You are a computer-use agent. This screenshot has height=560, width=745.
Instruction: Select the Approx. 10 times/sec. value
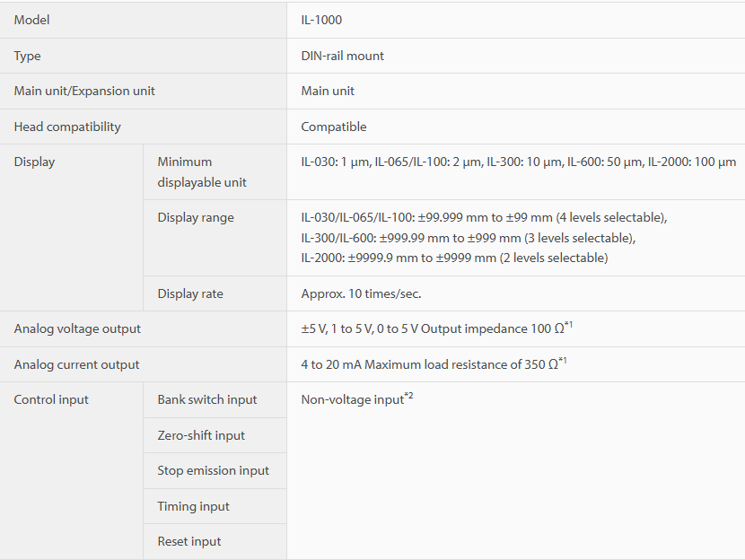coord(361,293)
